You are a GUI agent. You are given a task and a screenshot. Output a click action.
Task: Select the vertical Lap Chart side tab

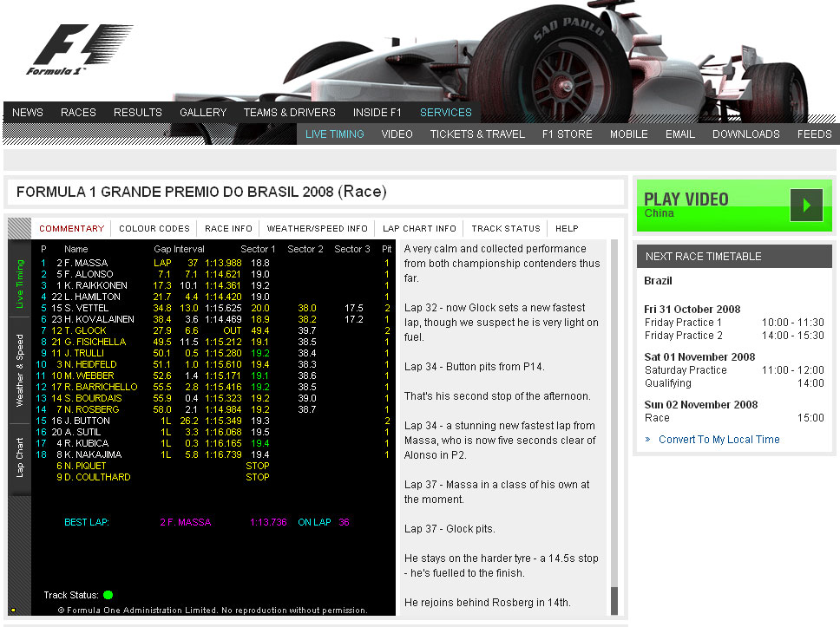coord(20,458)
